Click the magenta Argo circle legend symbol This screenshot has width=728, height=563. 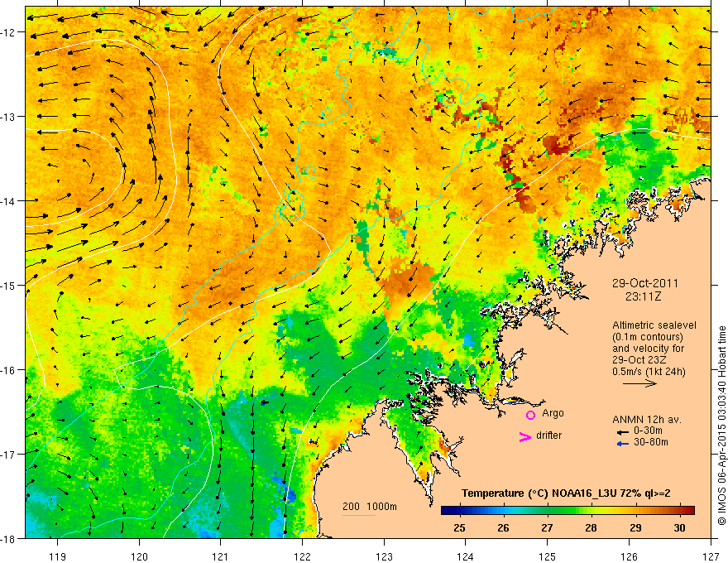tap(530, 415)
